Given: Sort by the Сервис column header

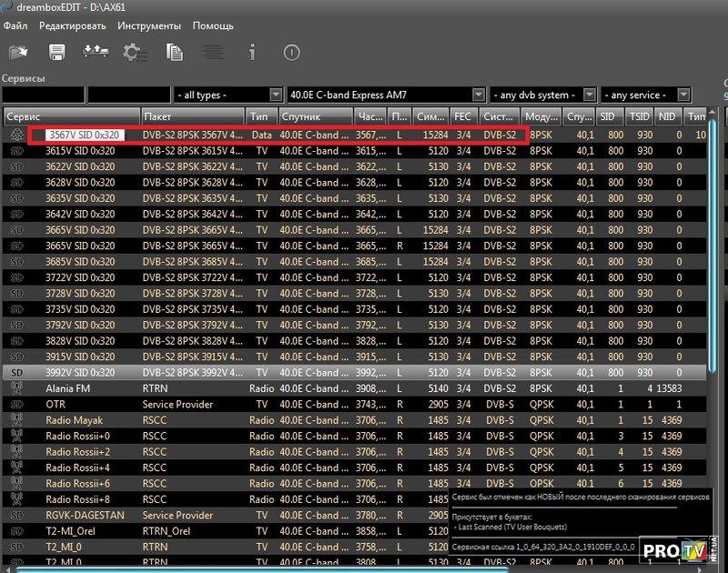Looking at the screenshot, I should 71,117.
